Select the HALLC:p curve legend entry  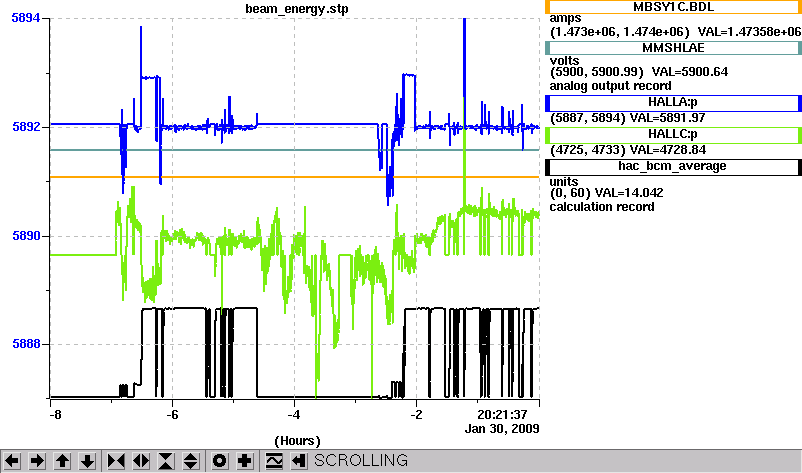pos(673,135)
